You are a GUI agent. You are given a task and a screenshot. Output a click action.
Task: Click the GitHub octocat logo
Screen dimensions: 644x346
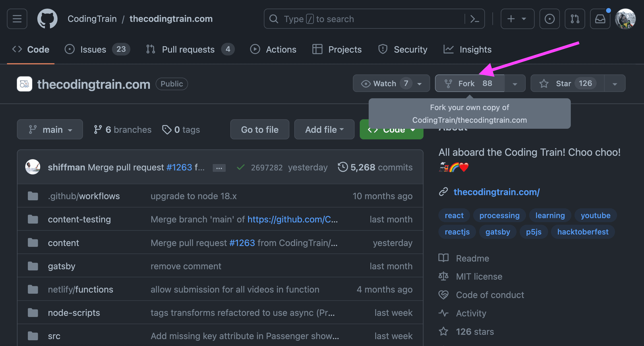tap(47, 19)
